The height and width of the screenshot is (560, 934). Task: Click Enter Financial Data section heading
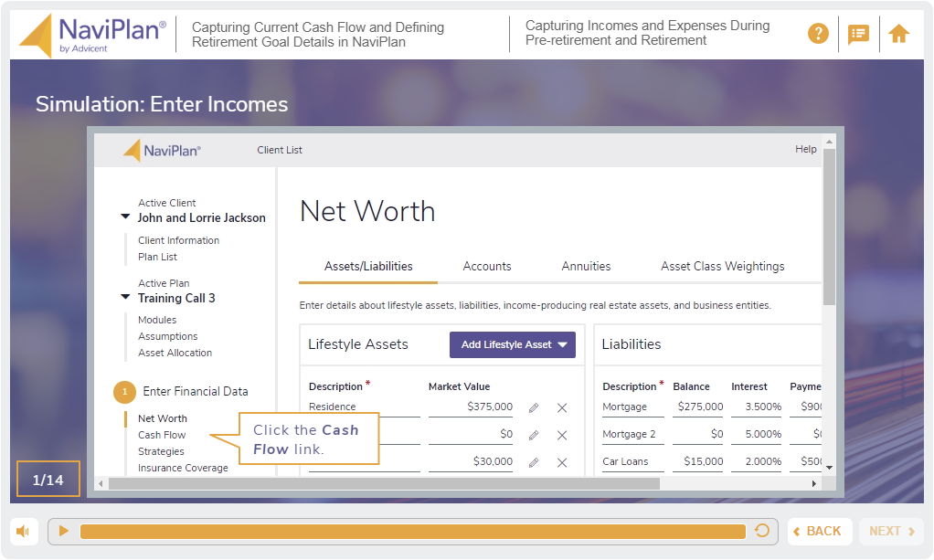196,391
